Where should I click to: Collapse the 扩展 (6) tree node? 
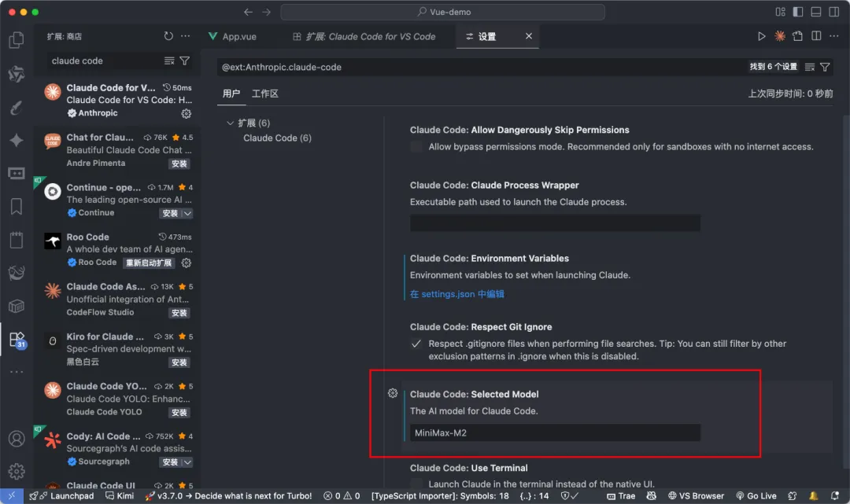coord(231,123)
